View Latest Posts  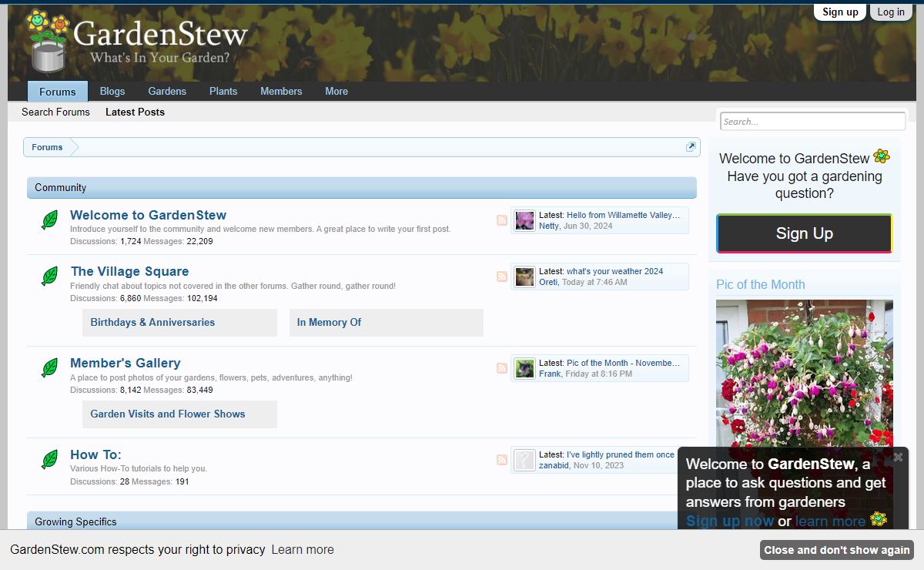[135, 112]
